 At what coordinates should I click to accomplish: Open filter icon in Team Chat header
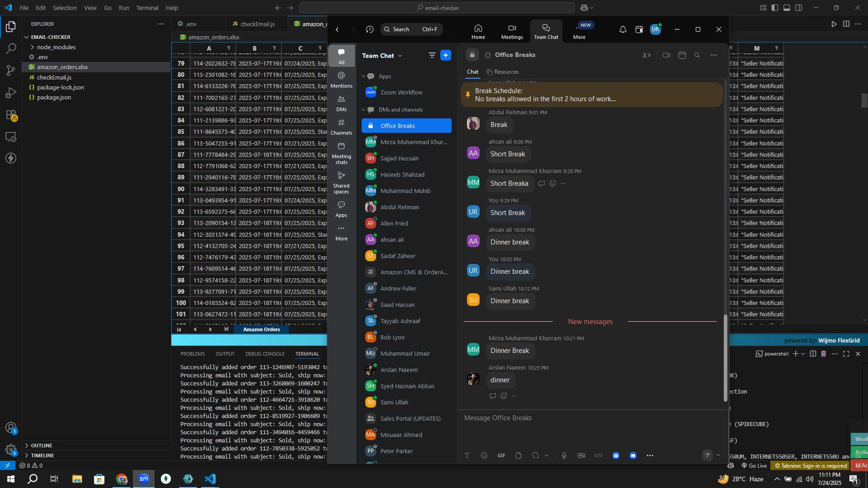pyautogui.click(x=432, y=55)
